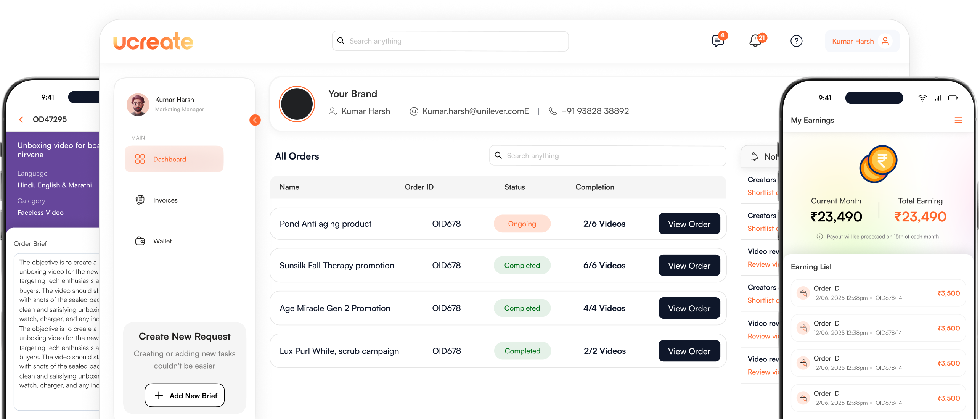Click the Kumar Harsh sidebar avatar
980x419 pixels.
(x=138, y=105)
